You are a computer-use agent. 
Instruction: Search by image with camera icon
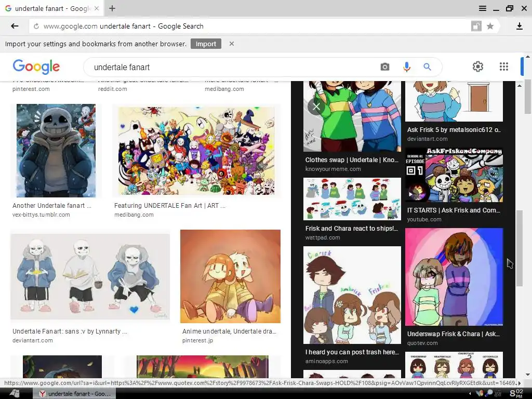click(385, 67)
